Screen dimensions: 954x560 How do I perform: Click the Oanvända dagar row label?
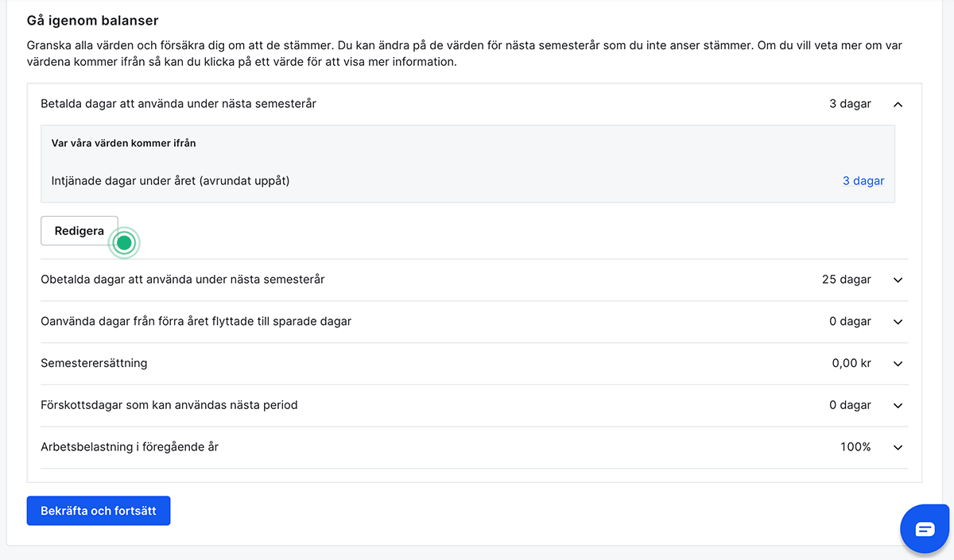coord(196,322)
